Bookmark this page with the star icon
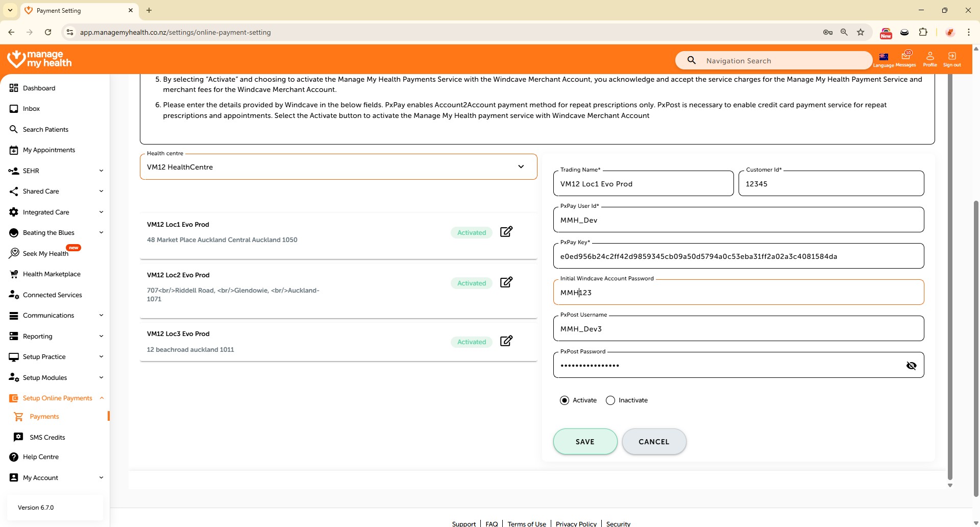Image resolution: width=980 pixels, height=527 pixels. tap(861, 32)
